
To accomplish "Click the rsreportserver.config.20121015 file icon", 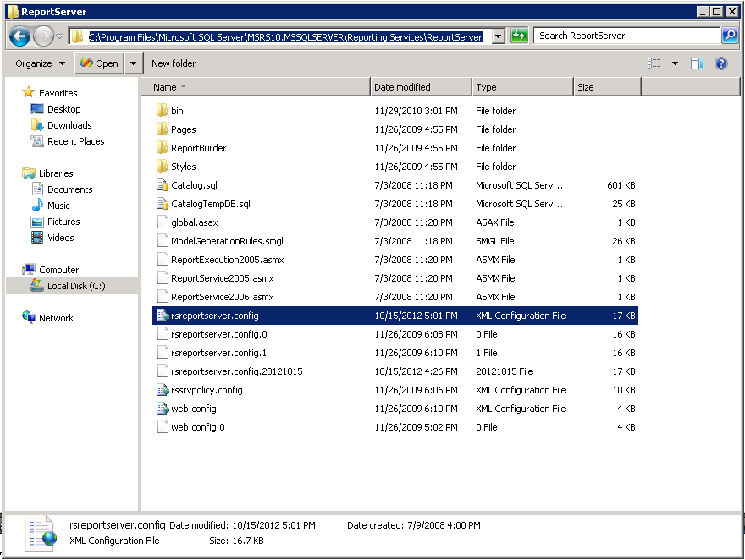I will pyautogui.click(x=162, y=371).
